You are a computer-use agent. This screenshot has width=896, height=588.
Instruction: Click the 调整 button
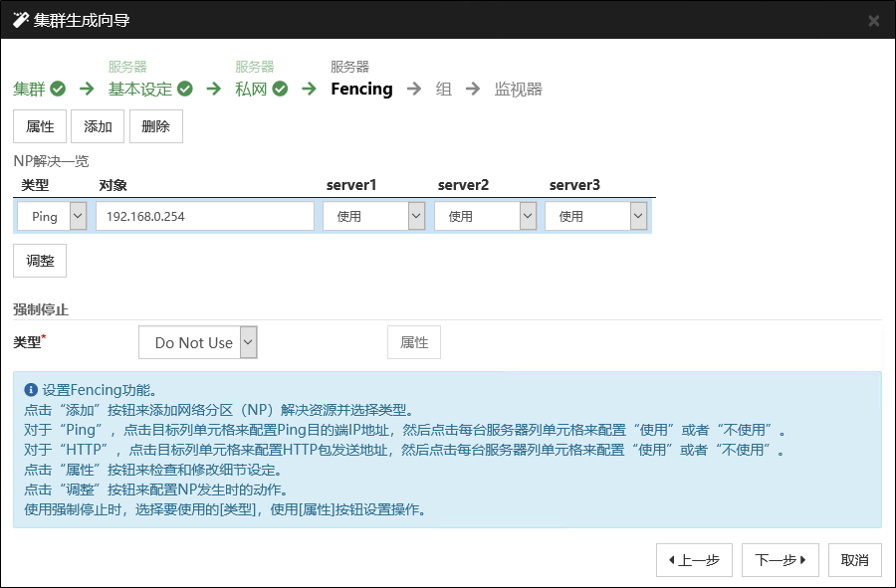[x=40, y=260]
